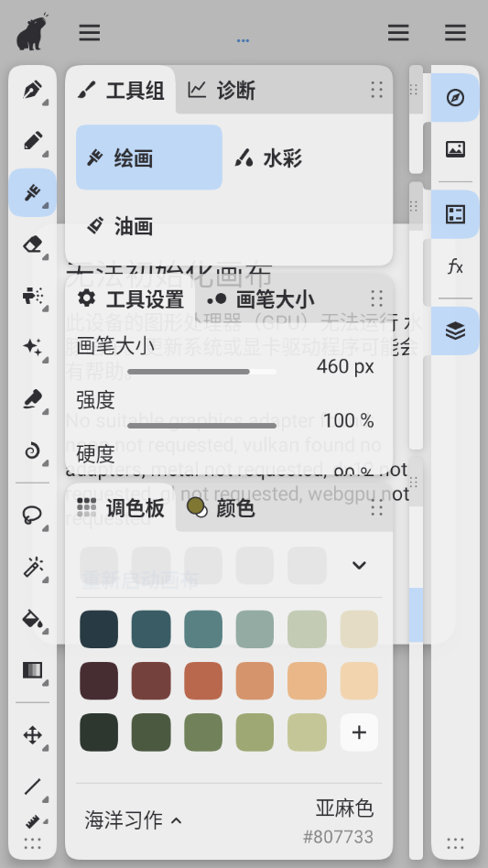Pick the light olive green swatch
Viewport: 488px width, 868px height.
(x=255, y=732)
